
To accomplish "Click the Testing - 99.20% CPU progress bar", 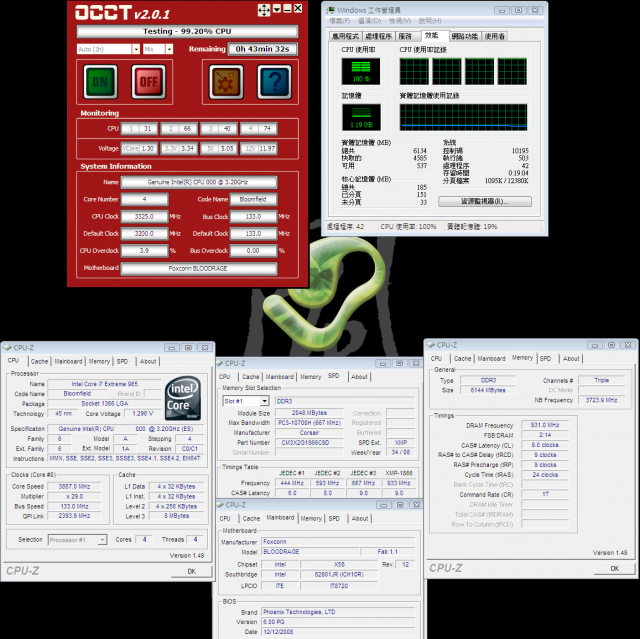I will tap(187, 31).
